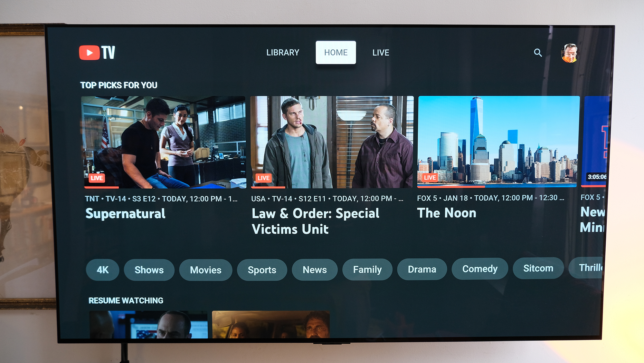This screenshot has height=363, width=644.
Task: Toggle the Shows category filter
Action: [149, 269]
